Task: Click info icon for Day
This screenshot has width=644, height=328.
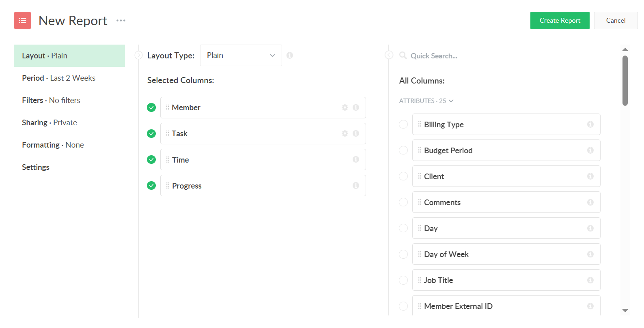Action: 590,228
